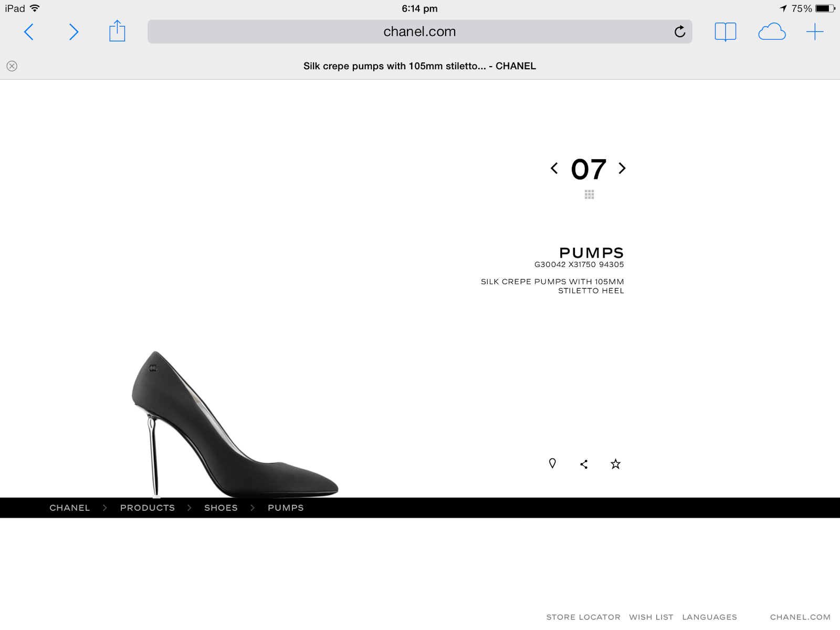The image size is (840, 630).
Task: Tap the black stiletto pump image
Action: (x=235, y=424)
